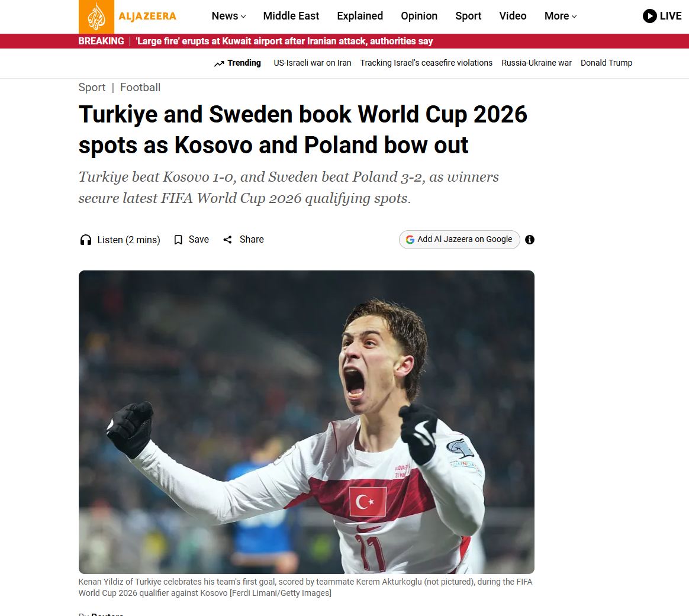Click the LIVE play icon
The height and width of the screenshot is (616, 689).
(x=649, y=16)
